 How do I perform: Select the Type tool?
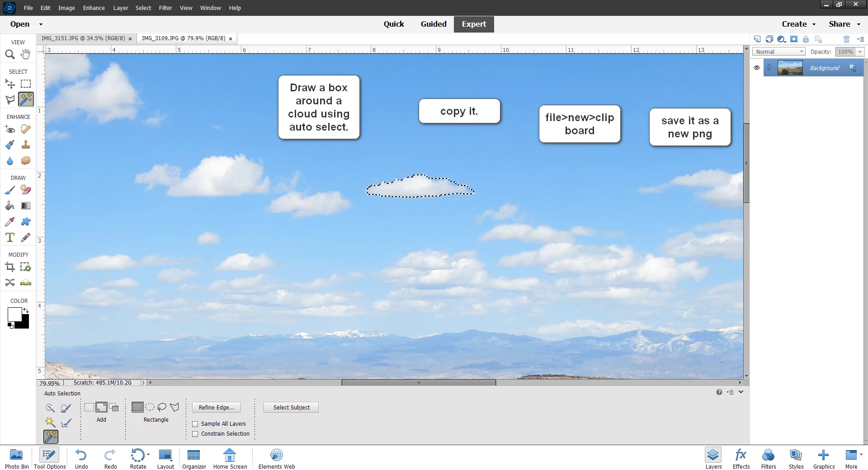click(x=10, y=237)
